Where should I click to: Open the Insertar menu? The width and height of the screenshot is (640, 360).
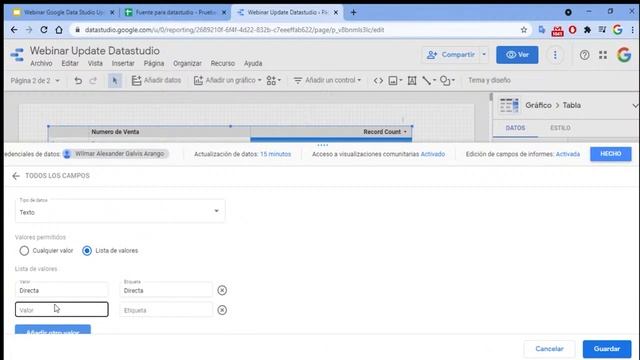(123, 64)
